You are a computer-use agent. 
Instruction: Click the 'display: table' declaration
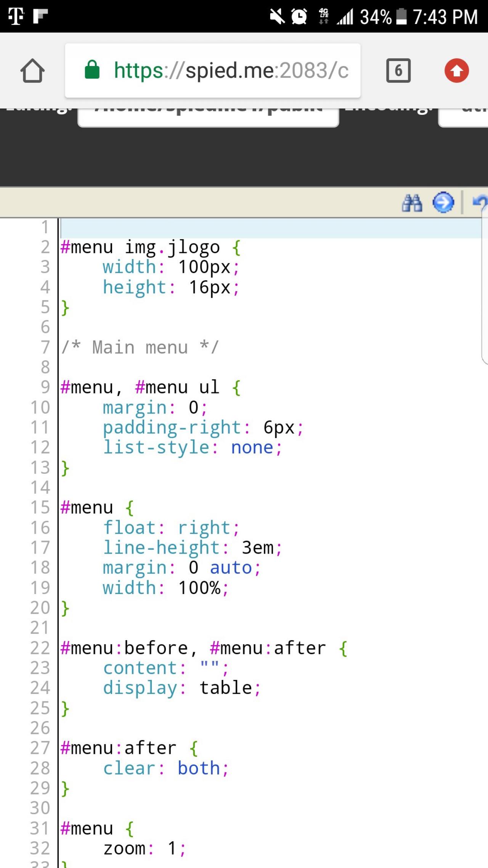(x=181, y=688)
